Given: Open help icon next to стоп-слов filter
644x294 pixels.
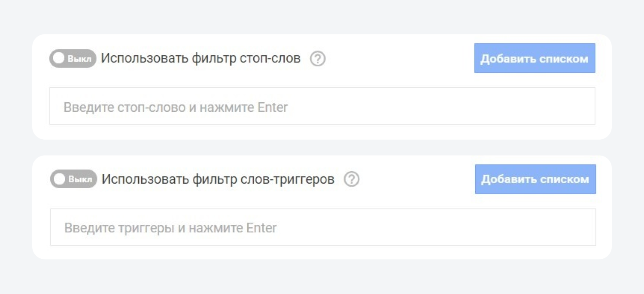Looking at the screenshot, I should 318,58.
